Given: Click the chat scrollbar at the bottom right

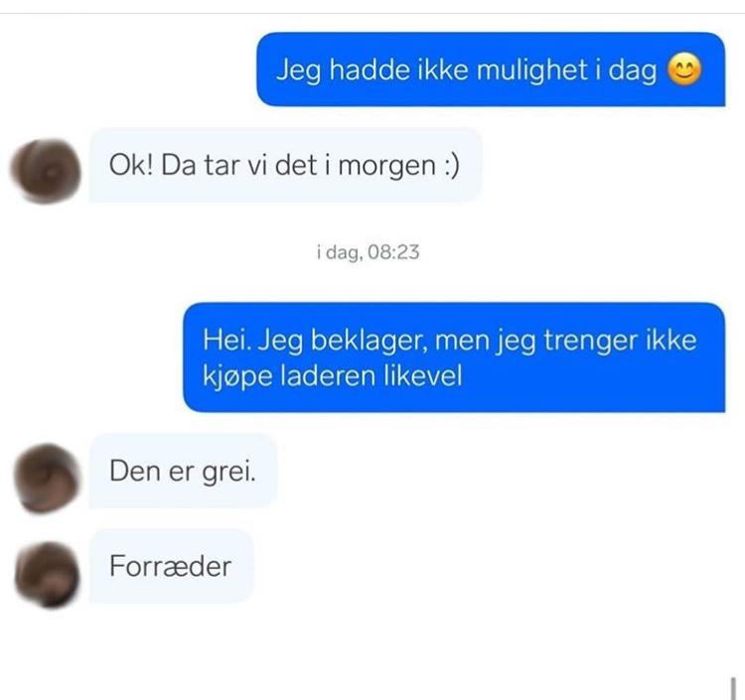Looking at the screenshot, I should pos(734,688).
